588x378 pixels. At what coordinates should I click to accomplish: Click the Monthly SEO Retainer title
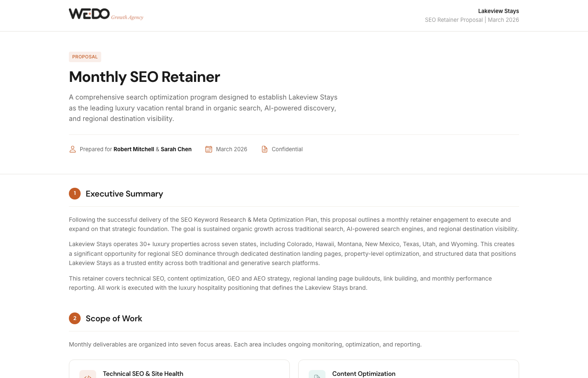click(x=144, y=77)
